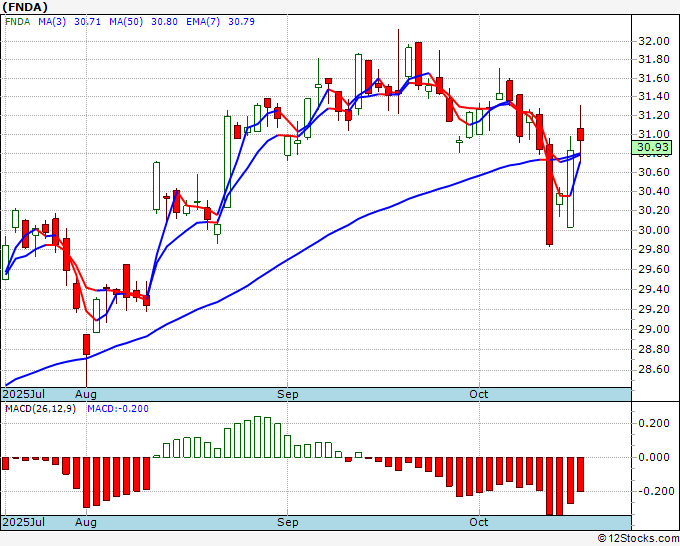
Task: Click the MA(3) legend label
Action: point(52,22)
